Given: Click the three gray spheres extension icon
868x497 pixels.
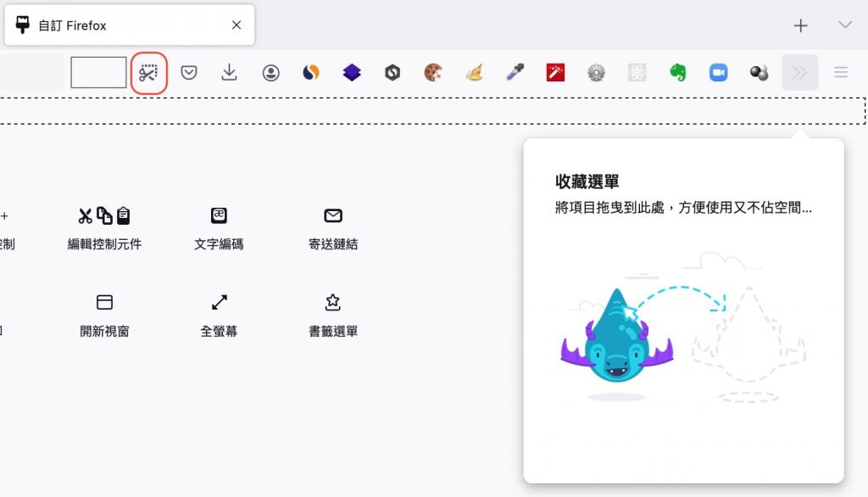Looking at the screenshot, I should pos(759,73).
